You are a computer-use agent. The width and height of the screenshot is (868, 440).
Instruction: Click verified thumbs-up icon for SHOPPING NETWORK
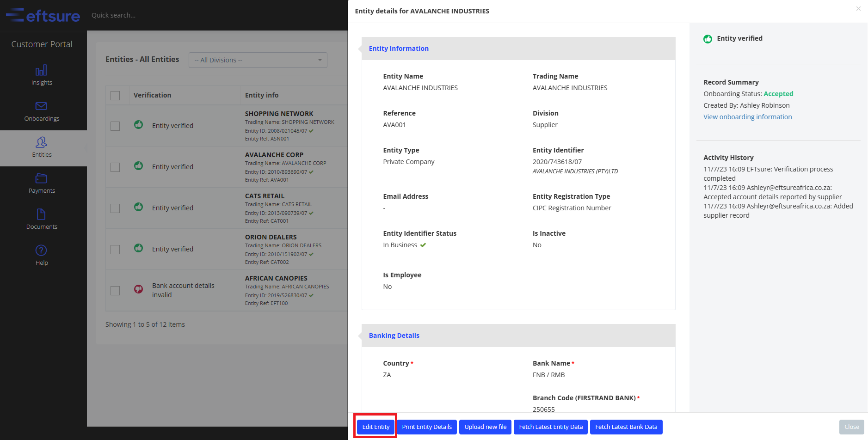click(x=138, y=124)
